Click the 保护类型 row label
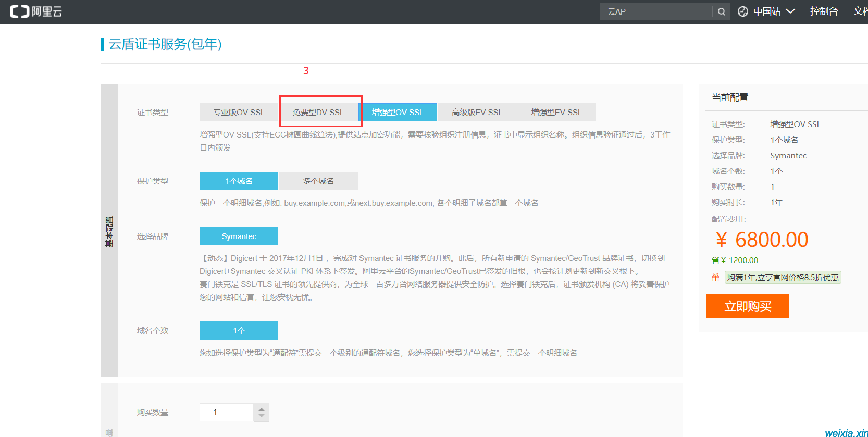868x437 pixels. [153, 181]
